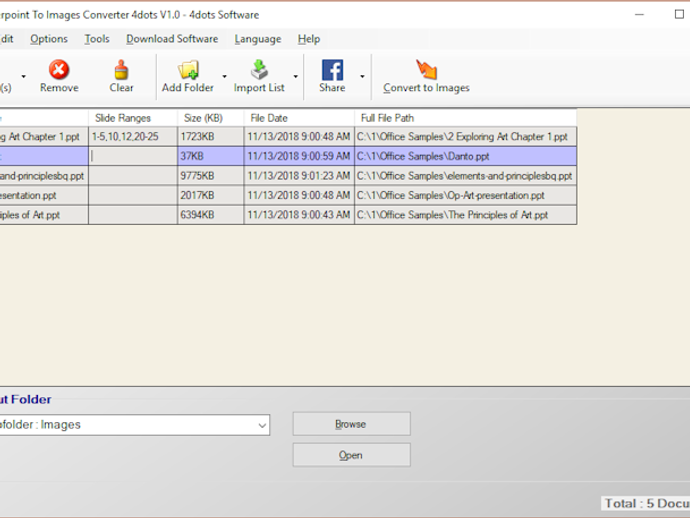Click the Total : 5 Documents status text
Image resolution: width=690 pixels, height=518 pixels.
646,503
